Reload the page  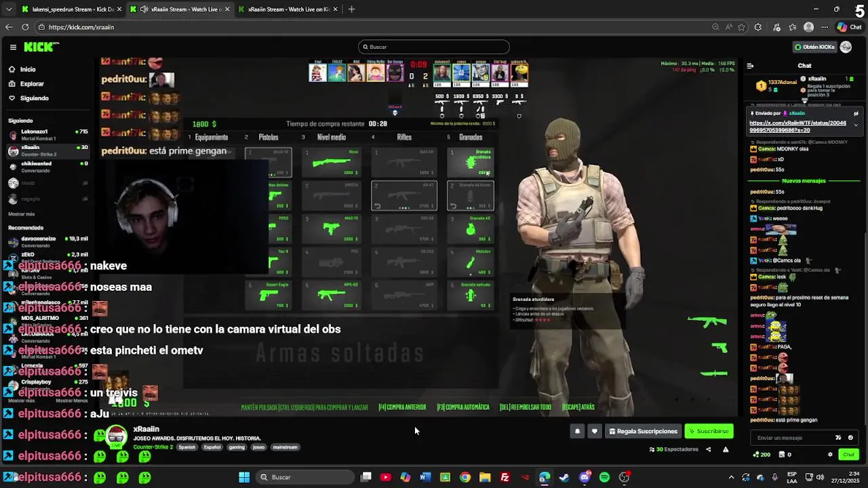25,27
